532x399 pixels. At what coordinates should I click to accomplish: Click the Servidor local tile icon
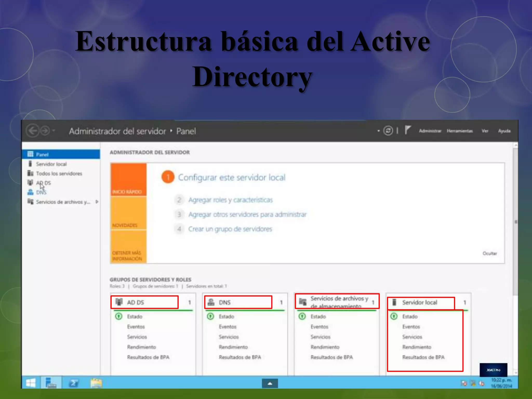tap(394, 302)
